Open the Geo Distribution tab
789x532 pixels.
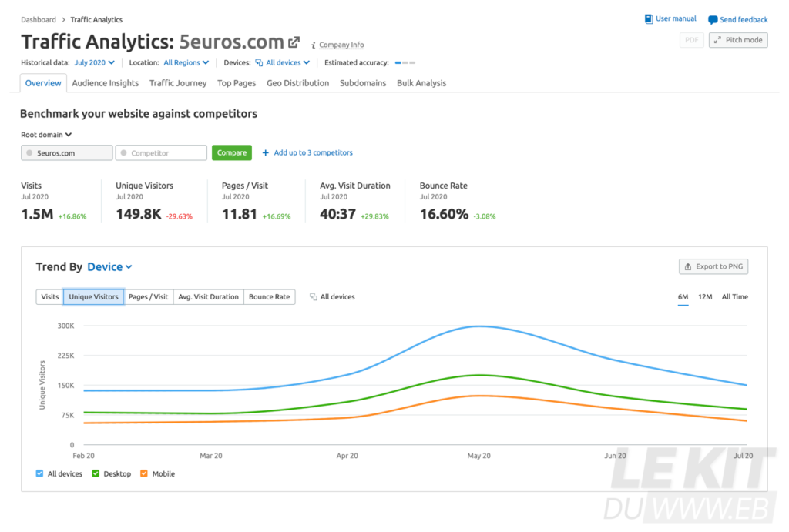tap(298, 83)
